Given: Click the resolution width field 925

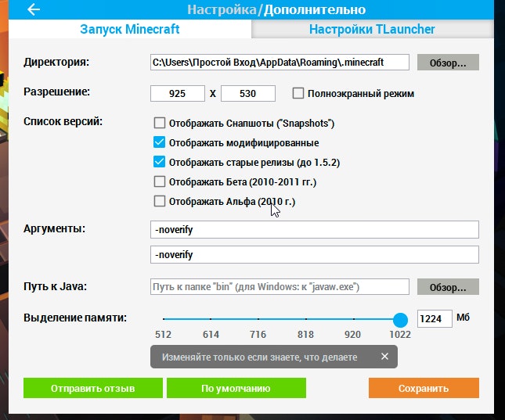Looking at the screenshot, I should tap(178, 93).
